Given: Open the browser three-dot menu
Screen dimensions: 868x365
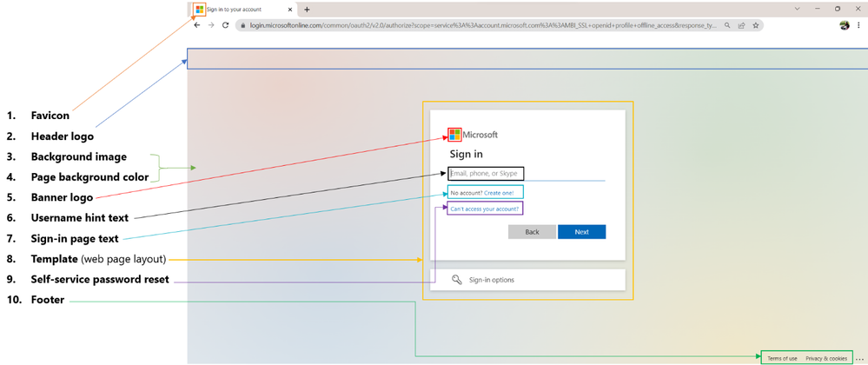Looking at the screenshot, I should point(860,25).
